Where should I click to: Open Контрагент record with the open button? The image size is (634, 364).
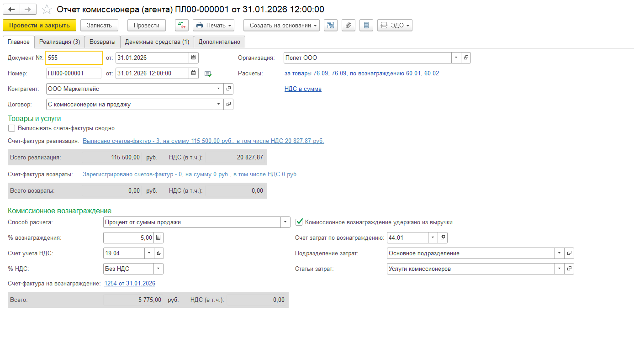click(228, 89)
